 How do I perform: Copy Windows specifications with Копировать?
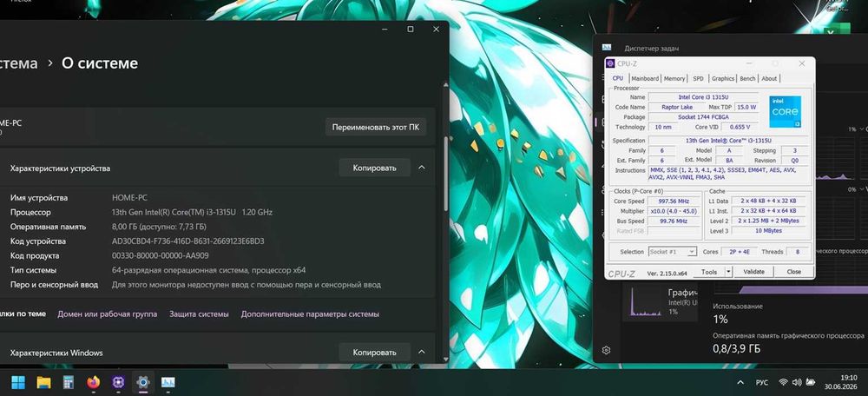(375, 353)
